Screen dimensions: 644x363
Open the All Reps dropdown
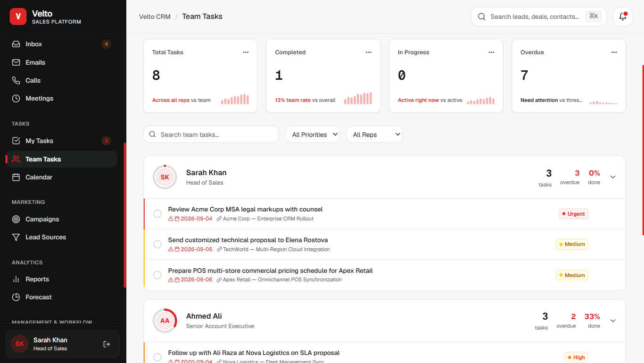(374, 135)
